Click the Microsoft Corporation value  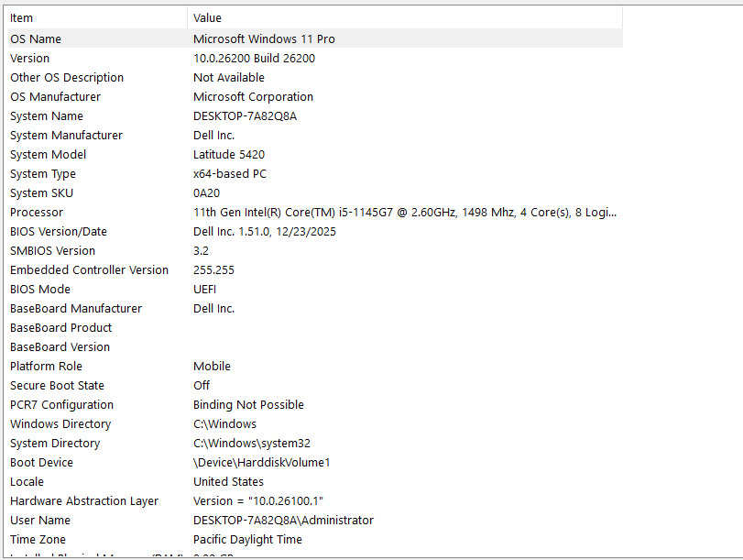pyautogui.click(x=253, y=97)
